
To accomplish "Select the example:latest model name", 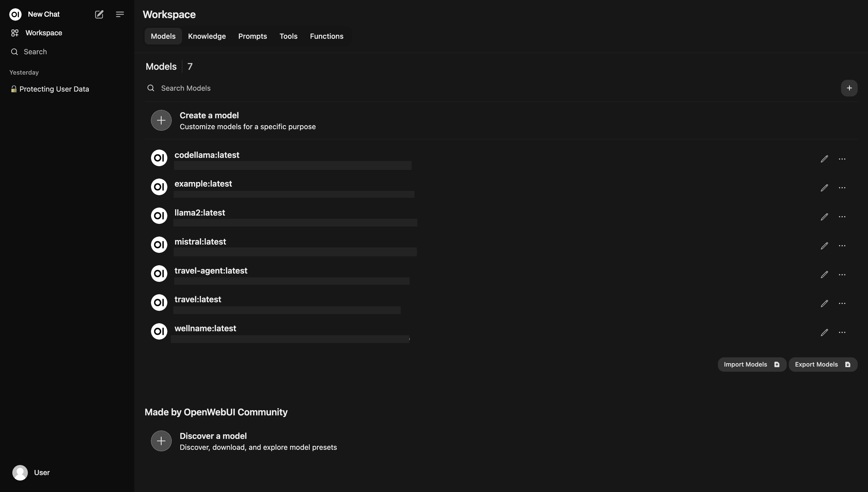I will click(203, 184).
